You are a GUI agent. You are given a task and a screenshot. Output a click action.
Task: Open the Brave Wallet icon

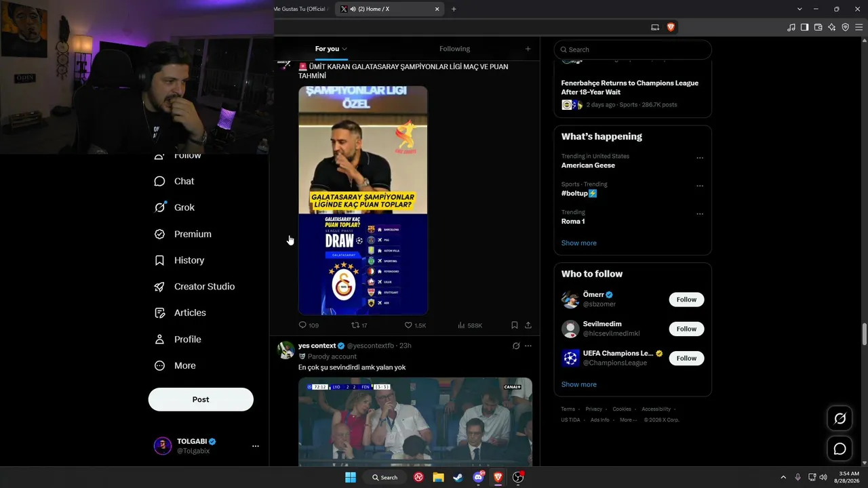[x=818, y=27]
